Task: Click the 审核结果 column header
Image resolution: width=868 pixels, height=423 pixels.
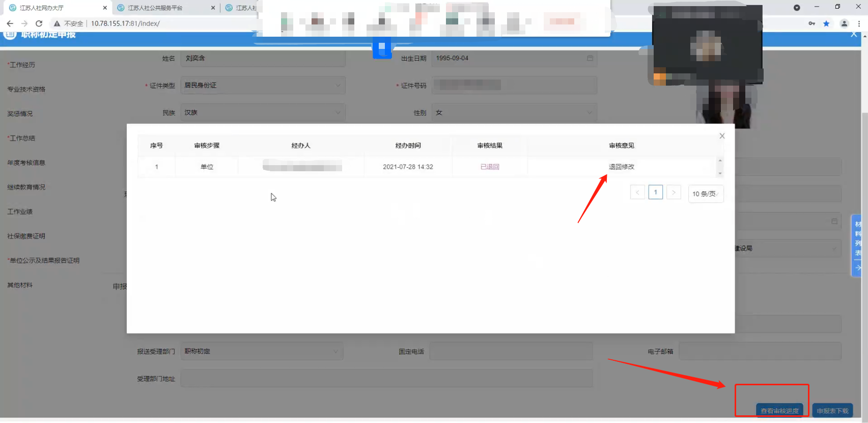Action: tap(490, 146)
